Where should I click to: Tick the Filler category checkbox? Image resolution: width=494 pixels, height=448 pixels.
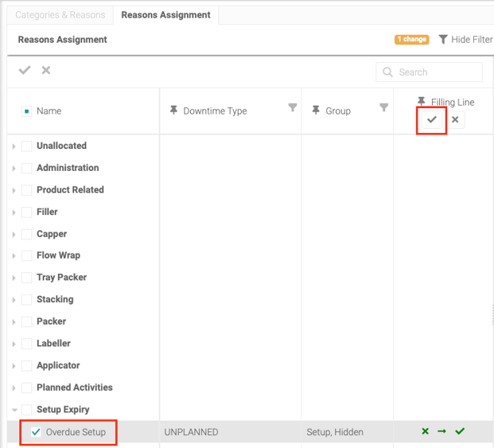coord(27,212)
